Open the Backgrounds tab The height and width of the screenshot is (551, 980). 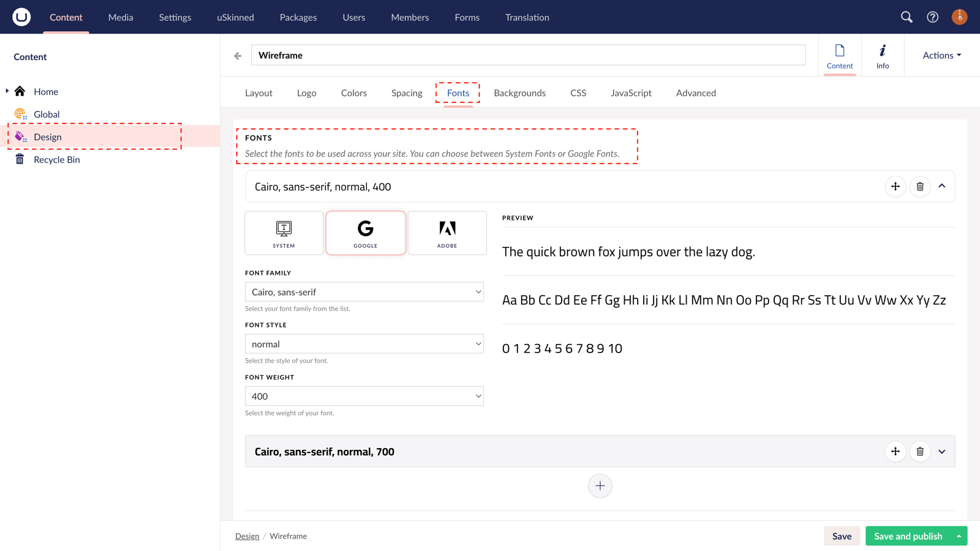[519, 92]
